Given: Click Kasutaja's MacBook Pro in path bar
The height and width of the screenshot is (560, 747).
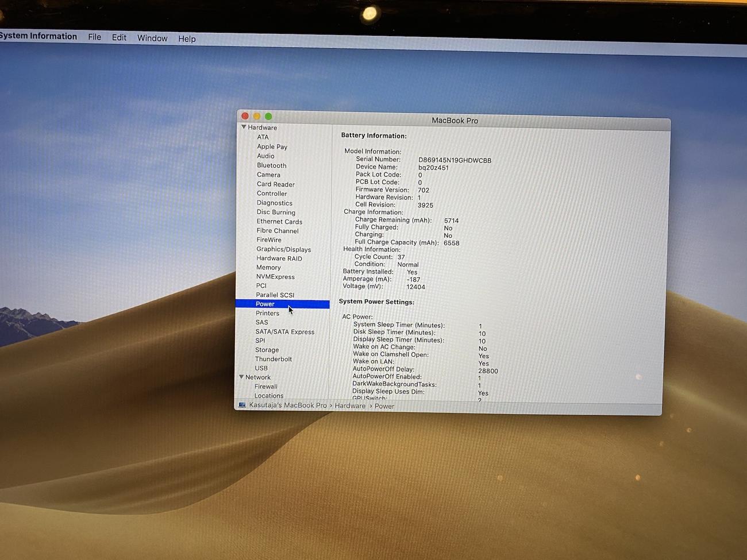Looking at the screenshot, I should pyautogui.click(x=288, y=405).
